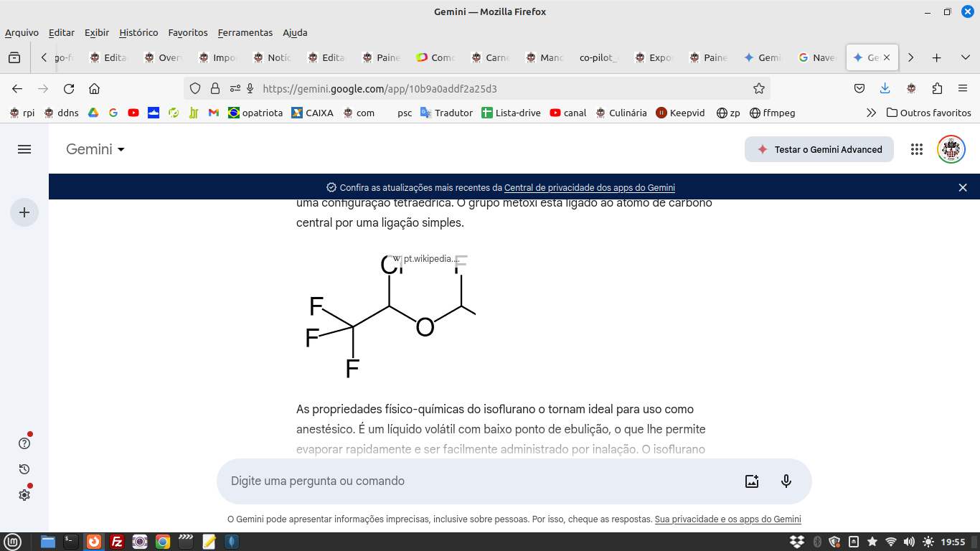Open Central de privacidade link
The image size is (980, 551).
[x=589, y=188]
